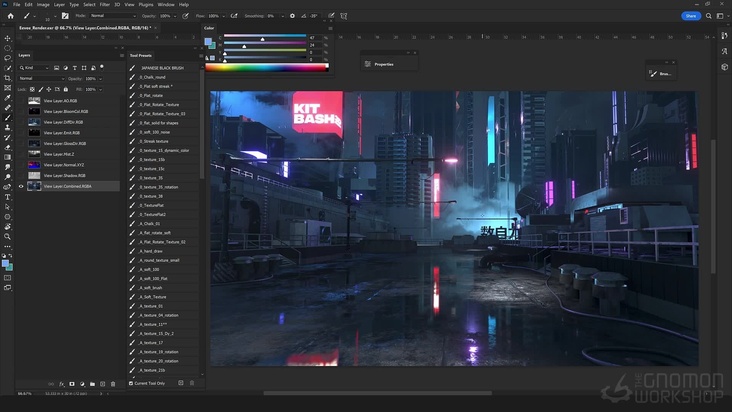Select the Move tool
Viewport: 732px width, 412px height.
[7, 38]
